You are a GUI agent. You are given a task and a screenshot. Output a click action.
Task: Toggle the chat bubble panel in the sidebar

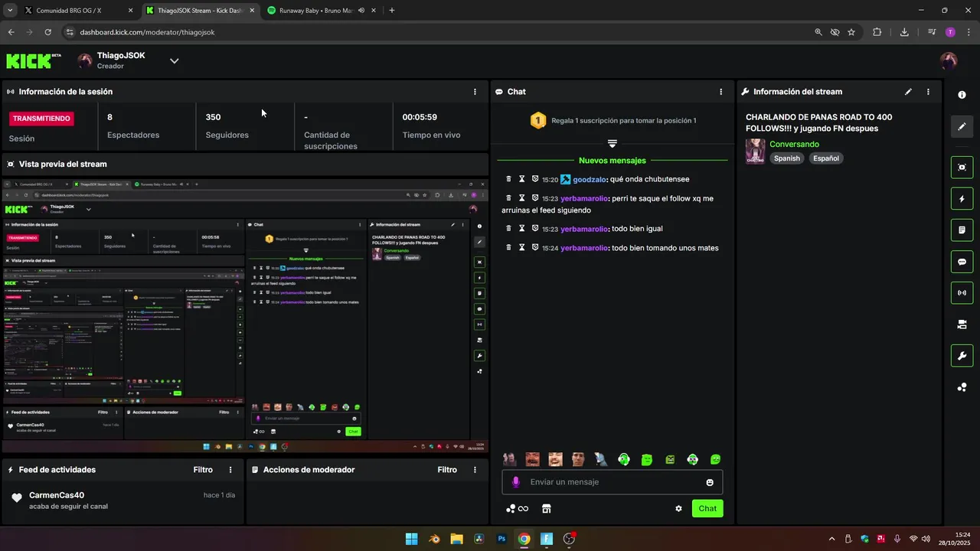(962, 262)
